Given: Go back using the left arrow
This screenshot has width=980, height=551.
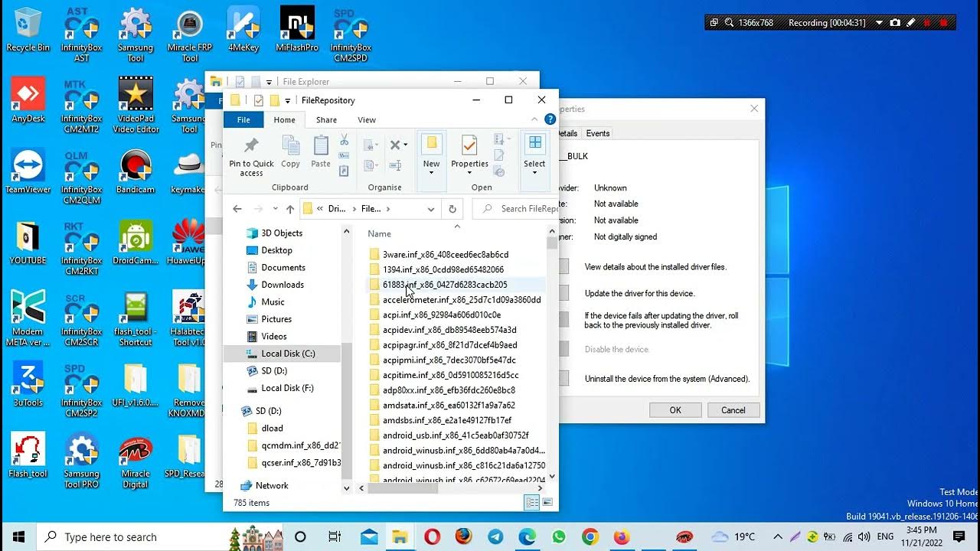Looking at the screenshot, I should pos(237,209).
